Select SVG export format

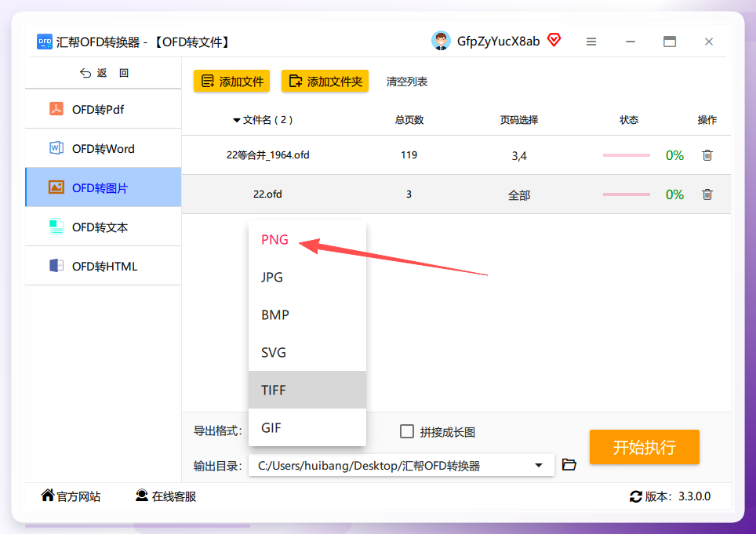(x=307, y=352)
